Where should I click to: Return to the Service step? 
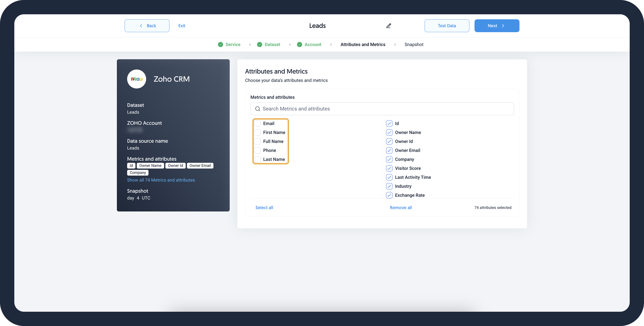pyautogui.click(x=233, y=45)
